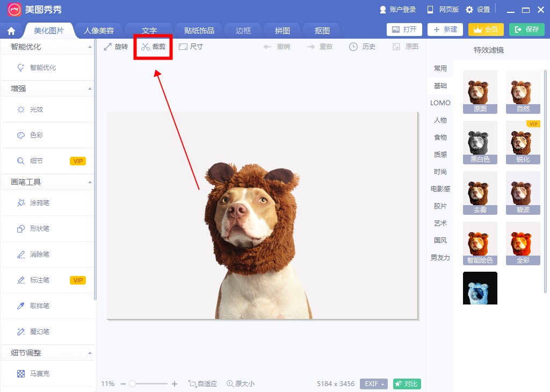Click 自适应 fit-to-window option
This screenshot has width=550, height=392.
[202, 384]
